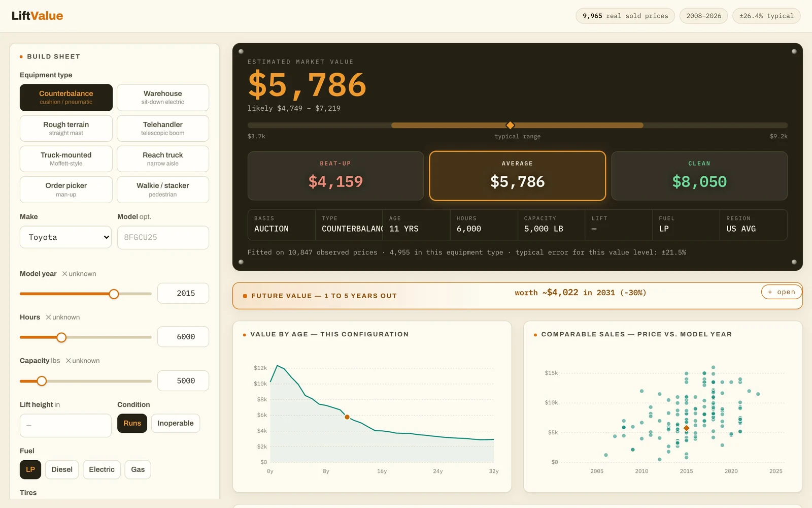Select Diesel fuel option
This screenshot has width=812, height=508.
coord(62,469)
